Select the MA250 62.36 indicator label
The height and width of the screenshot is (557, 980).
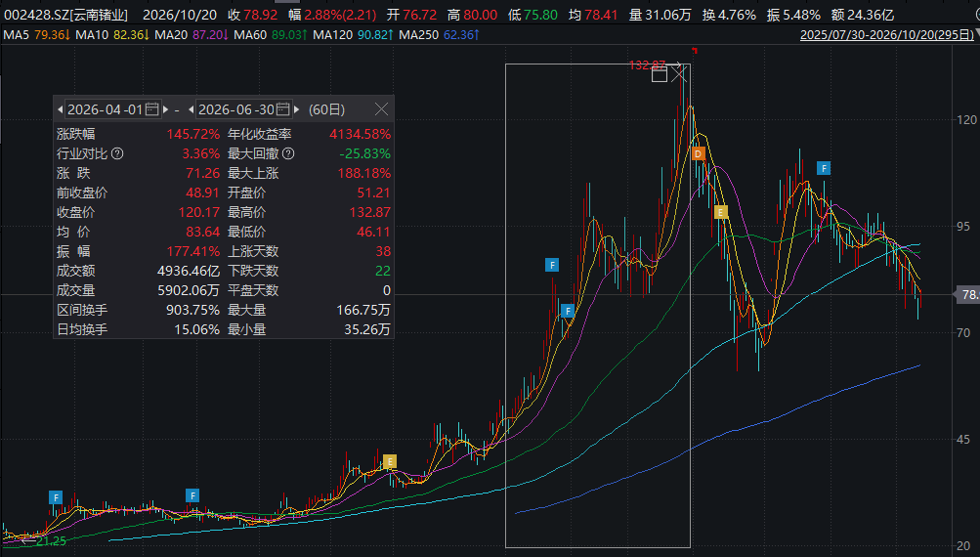[439, 35]
